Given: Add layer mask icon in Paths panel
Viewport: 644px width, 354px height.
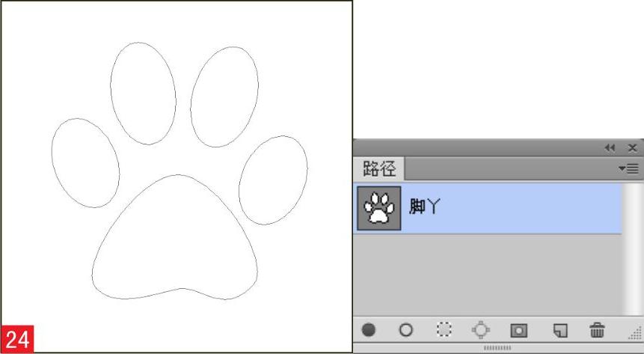Looking at the screenshot, I should coord(519,330).
